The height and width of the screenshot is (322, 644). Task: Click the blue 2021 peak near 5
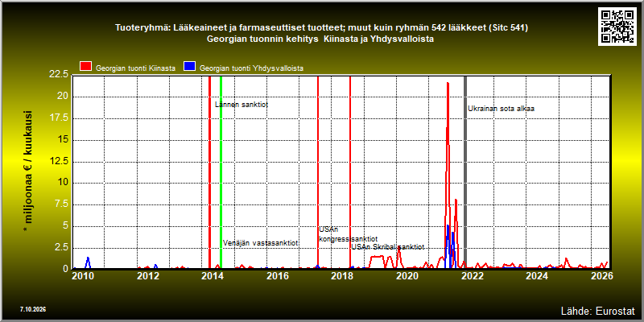[x=448, y=226]
